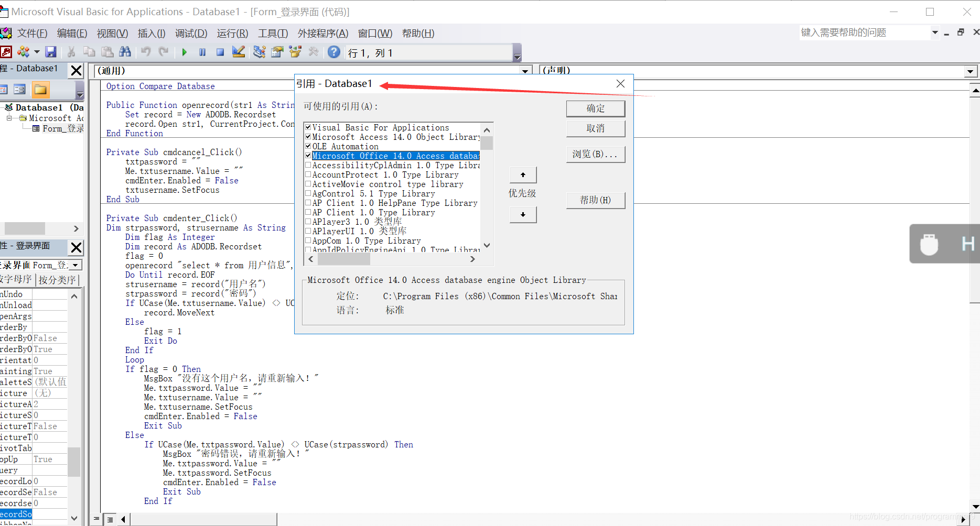Check AppCom 1.0 Type Library
This screenshot has width=980, height=526.
(308, 240)
